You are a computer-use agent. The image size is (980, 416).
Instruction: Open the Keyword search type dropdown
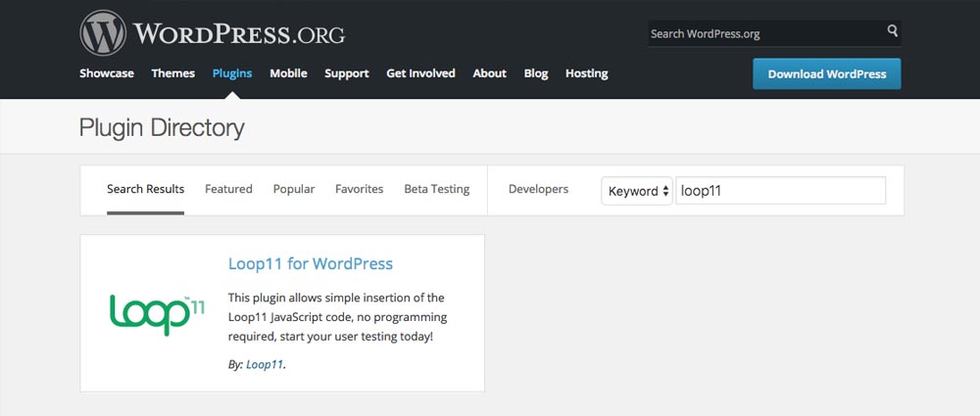point(637,191)
